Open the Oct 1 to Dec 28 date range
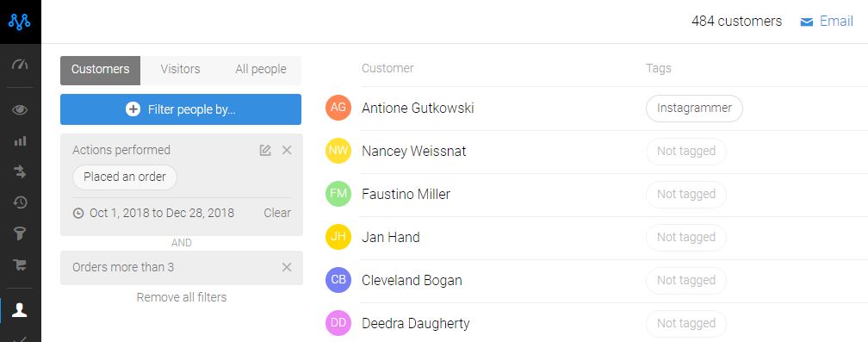The width and height of the screenshot is (868, 342). 162,213
